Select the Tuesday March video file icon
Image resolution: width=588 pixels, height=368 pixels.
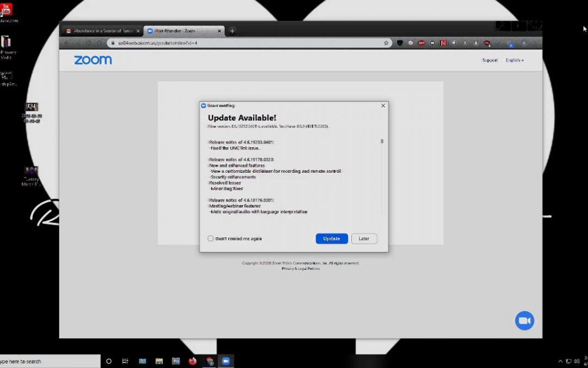tap(31, 176)
